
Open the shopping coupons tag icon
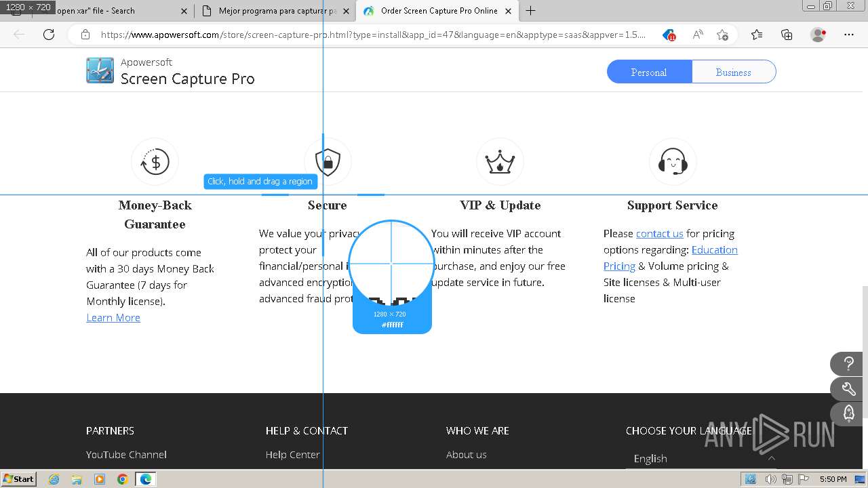669,35
